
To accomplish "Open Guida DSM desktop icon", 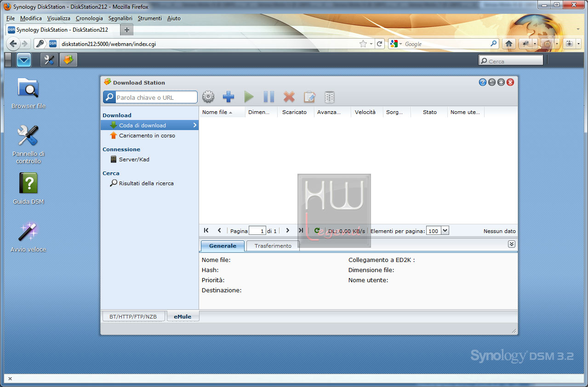I will coord(28,188).
